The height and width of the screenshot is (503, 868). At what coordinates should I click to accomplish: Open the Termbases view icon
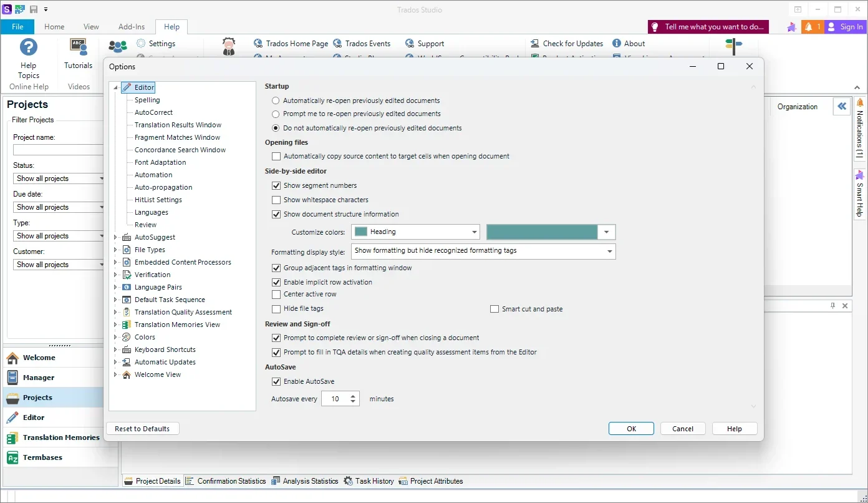coord(12,457)
